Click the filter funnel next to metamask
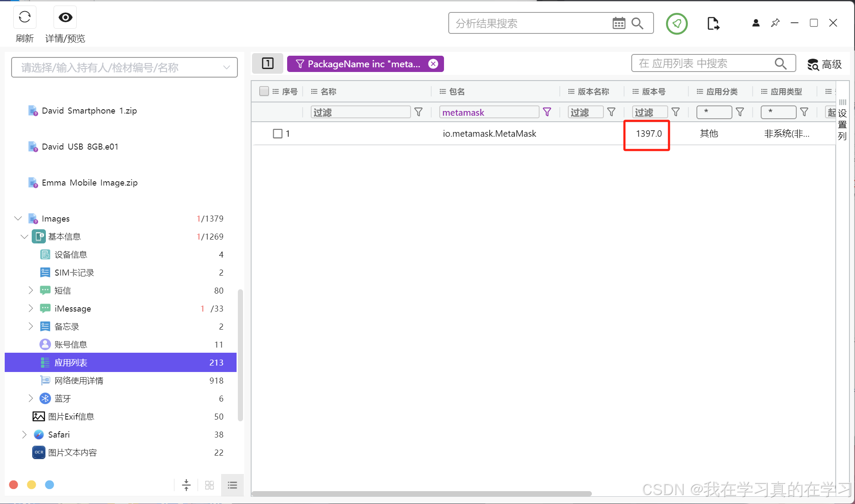This screenshot has height=504, width=855. pyautogui.click(x=547, y=112)
